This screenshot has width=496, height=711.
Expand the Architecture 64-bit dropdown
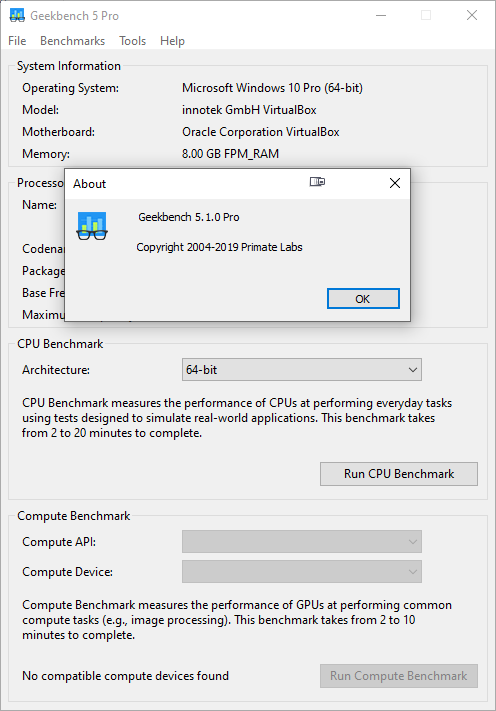coord(301,370)
